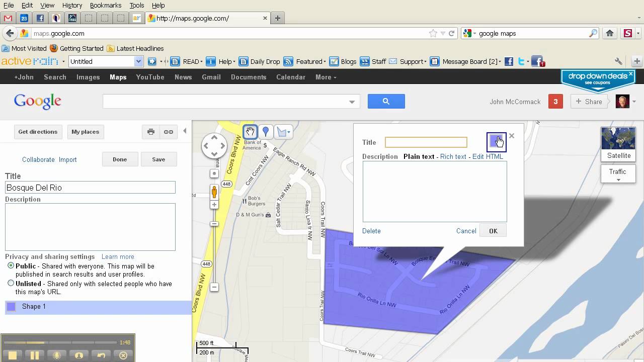Click the browser back arrow
This screenshot has height=362, width=644.
[x=10, y=33]
